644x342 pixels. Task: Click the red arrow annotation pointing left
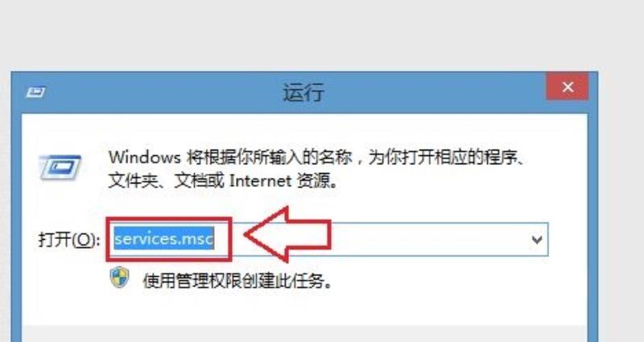pos(287,235)
